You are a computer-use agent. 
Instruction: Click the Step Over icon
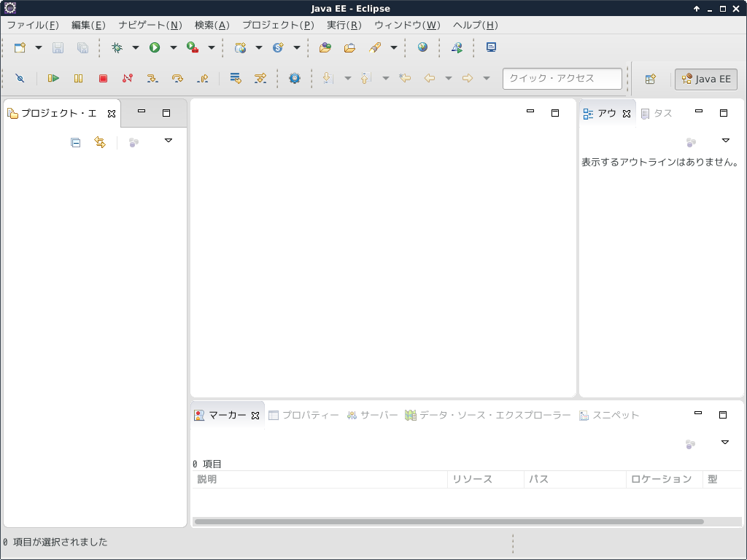coord(177,78)
